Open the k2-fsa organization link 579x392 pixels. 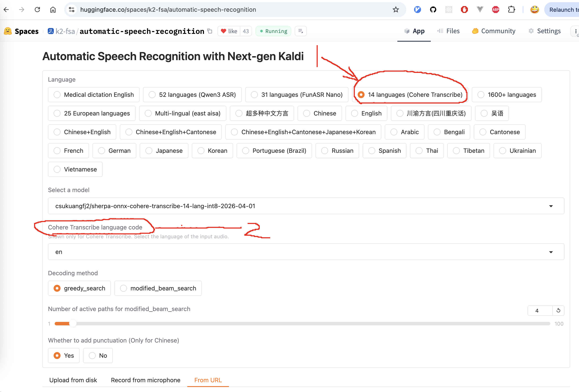pos(65,31)
